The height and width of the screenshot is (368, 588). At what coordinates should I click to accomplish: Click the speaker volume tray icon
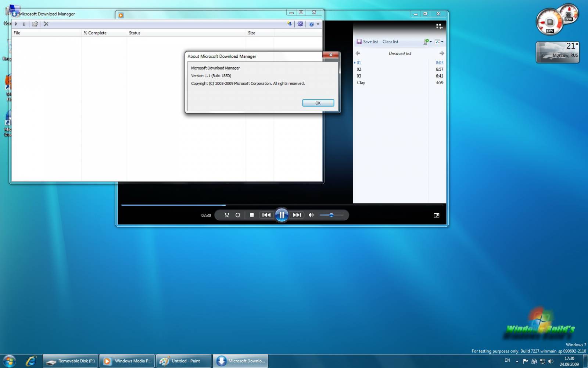coord(551,361)
